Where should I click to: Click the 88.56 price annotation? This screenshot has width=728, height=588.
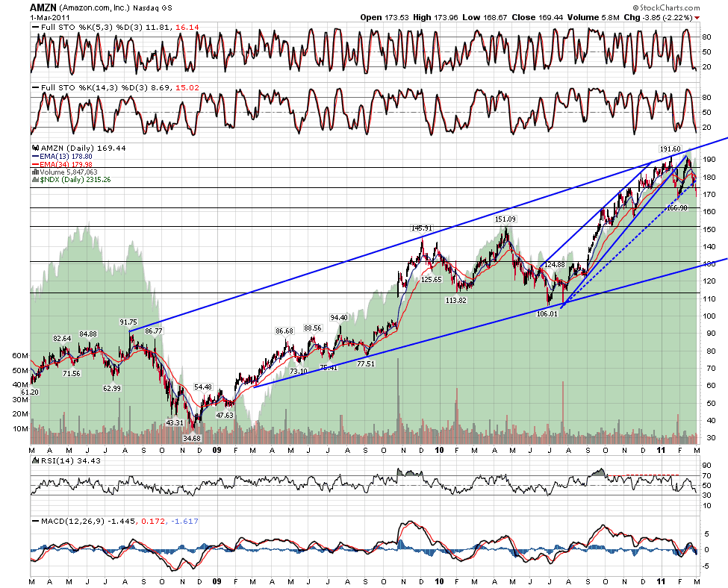313,328
